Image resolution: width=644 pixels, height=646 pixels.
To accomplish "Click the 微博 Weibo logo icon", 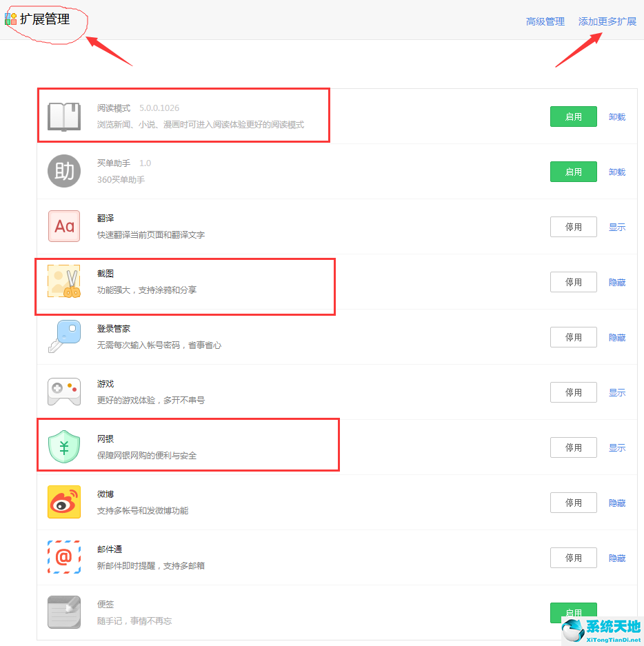I will point(64,502).
